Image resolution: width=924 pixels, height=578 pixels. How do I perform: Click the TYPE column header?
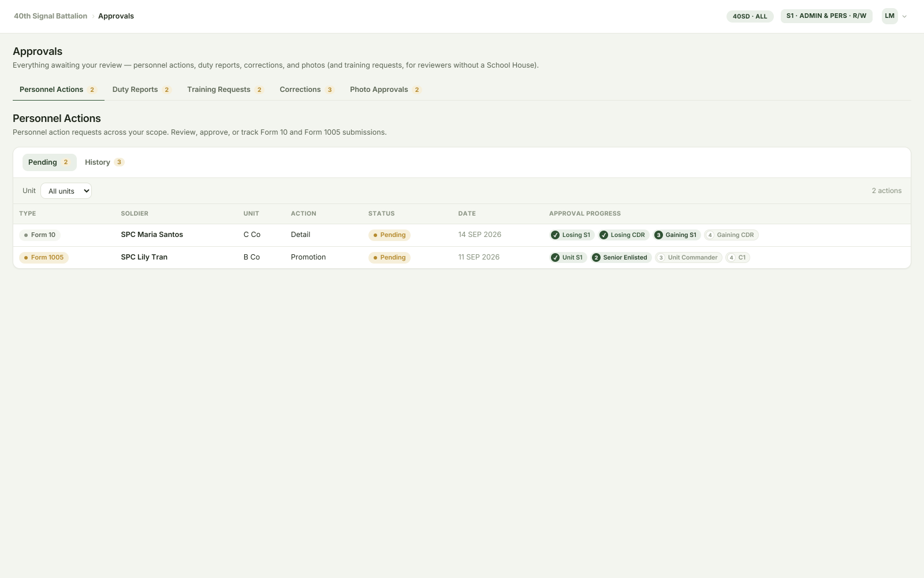(x=28, y=214)
